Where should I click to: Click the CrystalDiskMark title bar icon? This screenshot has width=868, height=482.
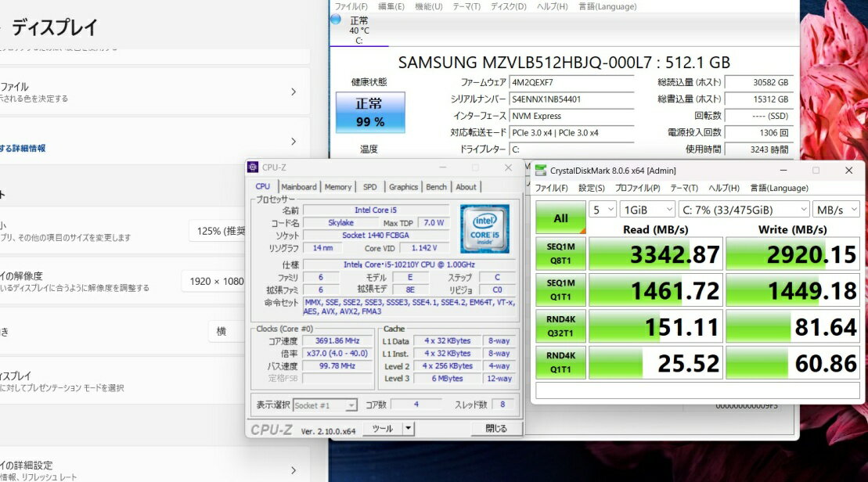click(541, 171)
